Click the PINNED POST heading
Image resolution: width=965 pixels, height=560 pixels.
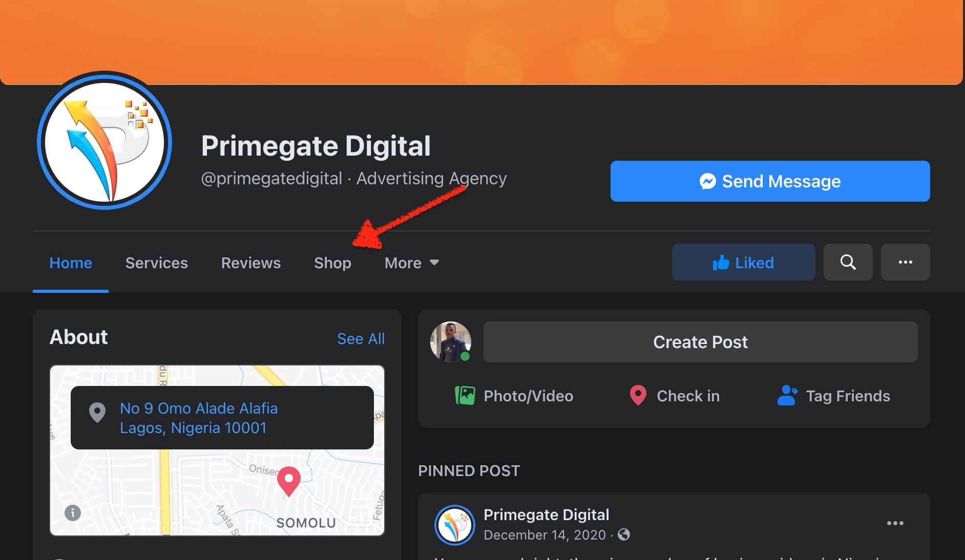click(469, 470)
